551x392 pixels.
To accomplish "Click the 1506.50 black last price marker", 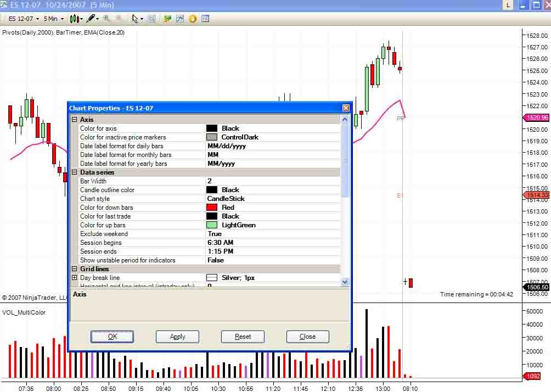I will tap(536, 287).
